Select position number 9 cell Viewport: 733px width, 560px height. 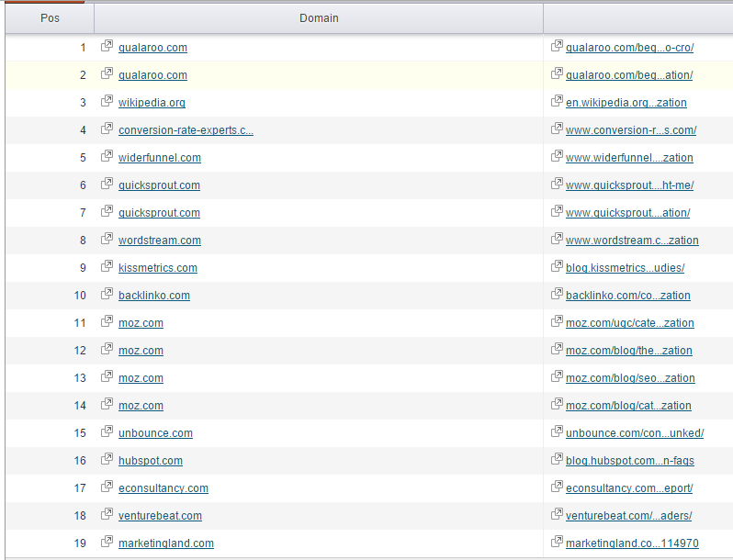(50, 268)
